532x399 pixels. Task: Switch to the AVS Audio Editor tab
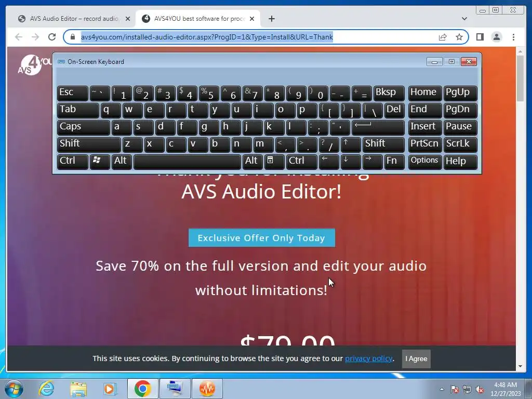(x=74, y=19)
